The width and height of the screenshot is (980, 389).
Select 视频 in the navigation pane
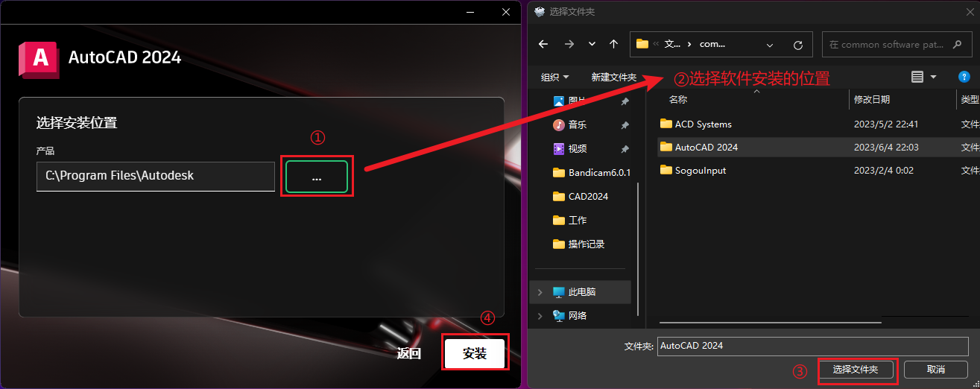pyautogui.click(x=578, y=148)
